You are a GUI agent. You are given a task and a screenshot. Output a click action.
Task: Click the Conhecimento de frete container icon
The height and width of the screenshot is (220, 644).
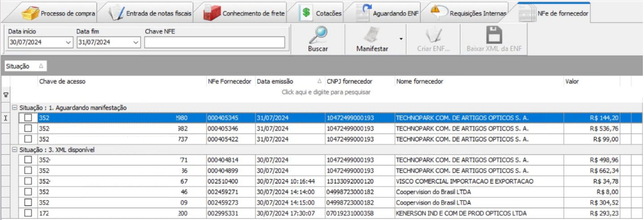tap(212, 13)
